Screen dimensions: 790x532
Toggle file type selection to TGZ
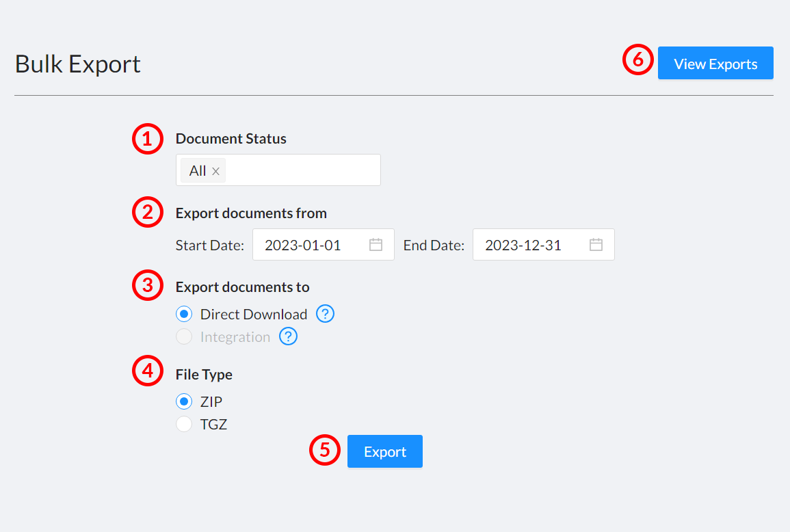pos(183,424)
